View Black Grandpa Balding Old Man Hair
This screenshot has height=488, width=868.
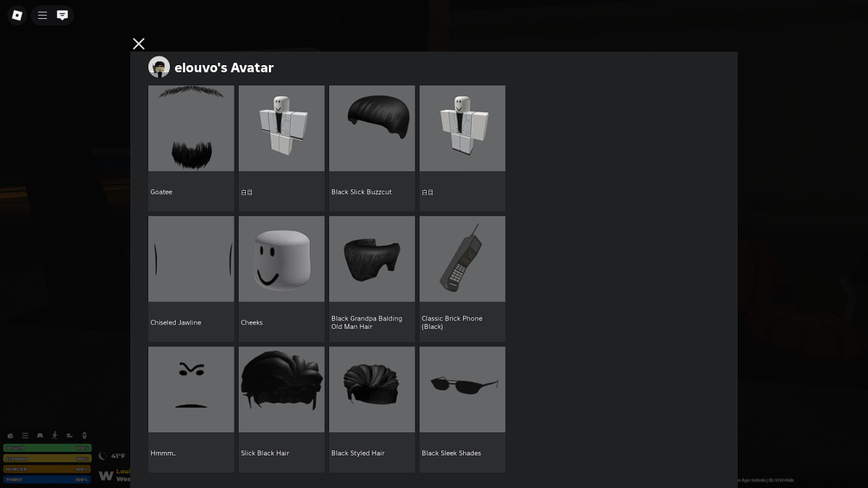point(372,259)
